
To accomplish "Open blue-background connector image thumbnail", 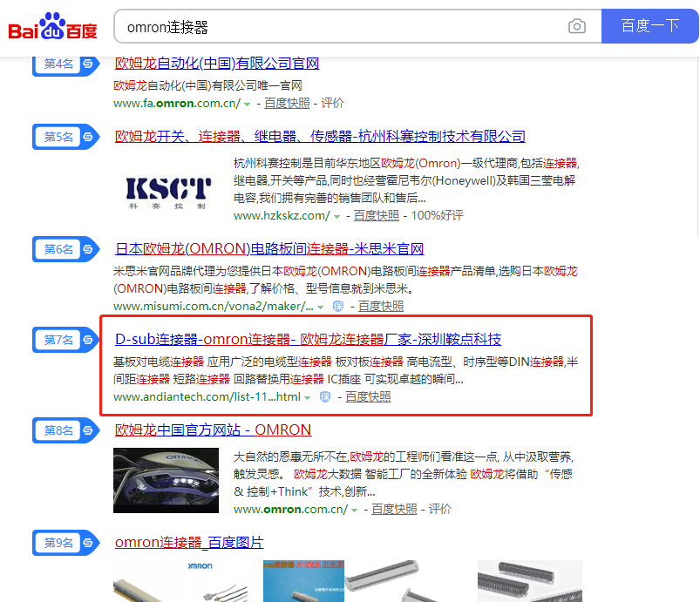I will [x=303, y=581].
